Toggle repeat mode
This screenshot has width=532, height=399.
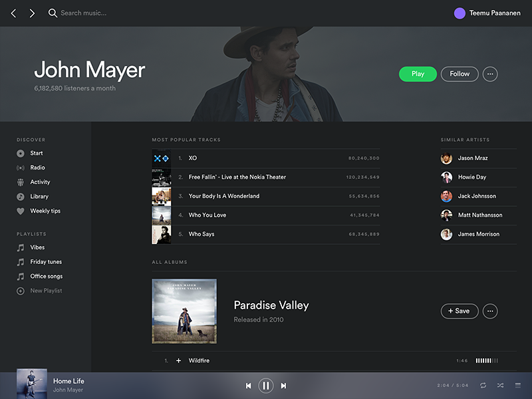[x=483, y=386]
